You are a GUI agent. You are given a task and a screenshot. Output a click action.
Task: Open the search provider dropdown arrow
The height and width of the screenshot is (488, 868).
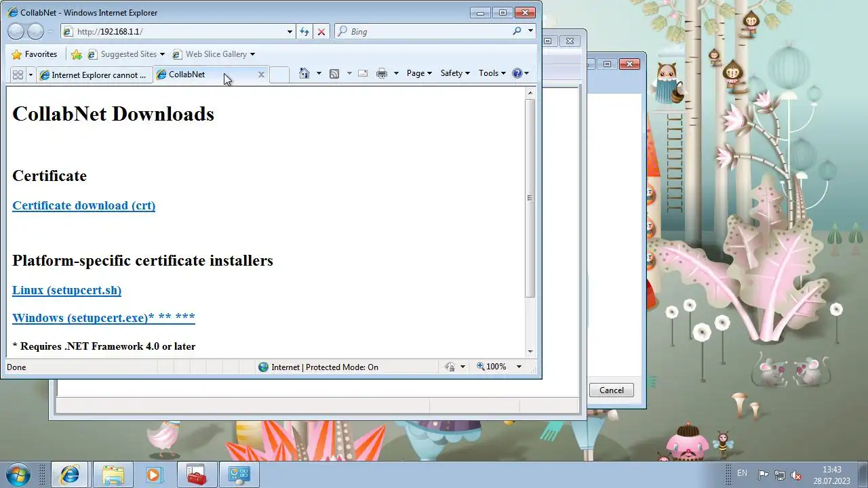pyautogui.click(x=530, y=31)
